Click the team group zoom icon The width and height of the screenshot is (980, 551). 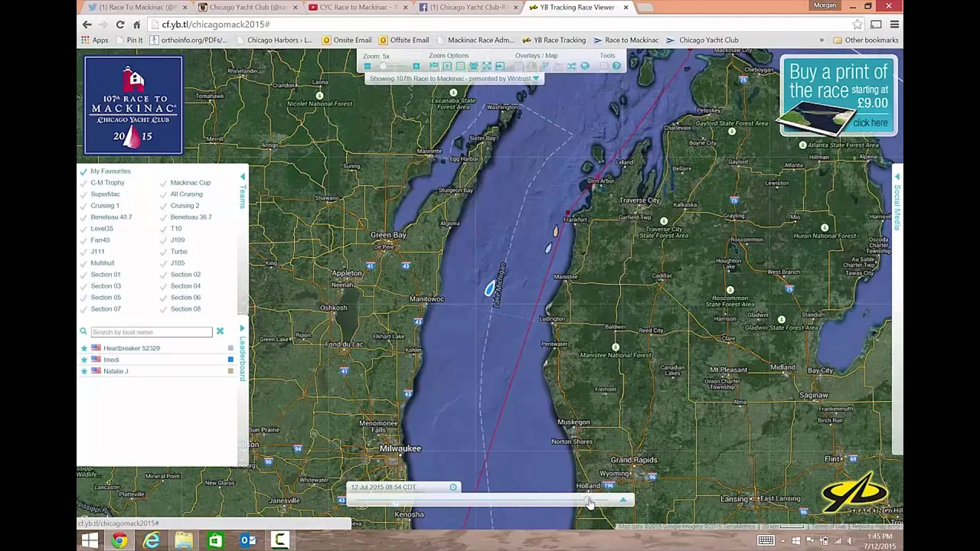click(x=473, y=67)
